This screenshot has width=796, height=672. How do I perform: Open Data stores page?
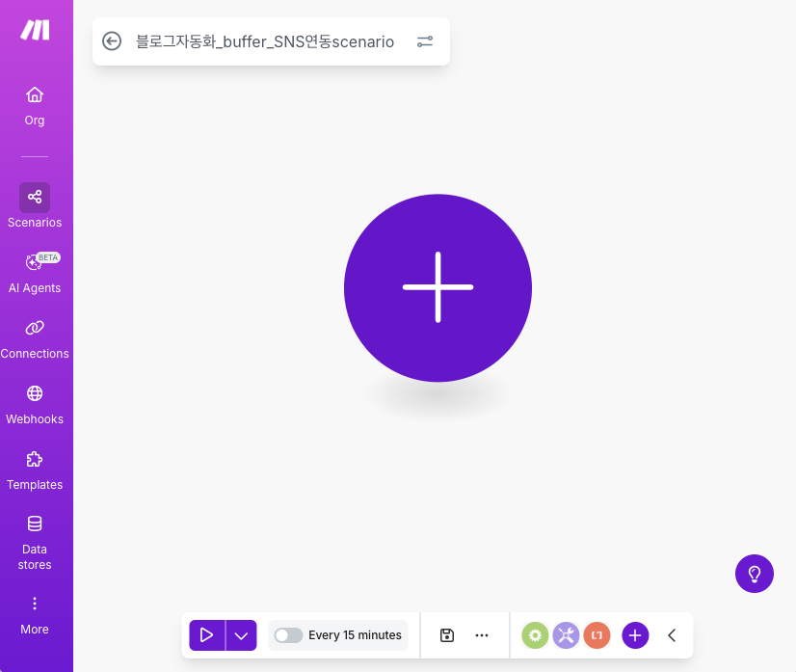tap(35, 541)
